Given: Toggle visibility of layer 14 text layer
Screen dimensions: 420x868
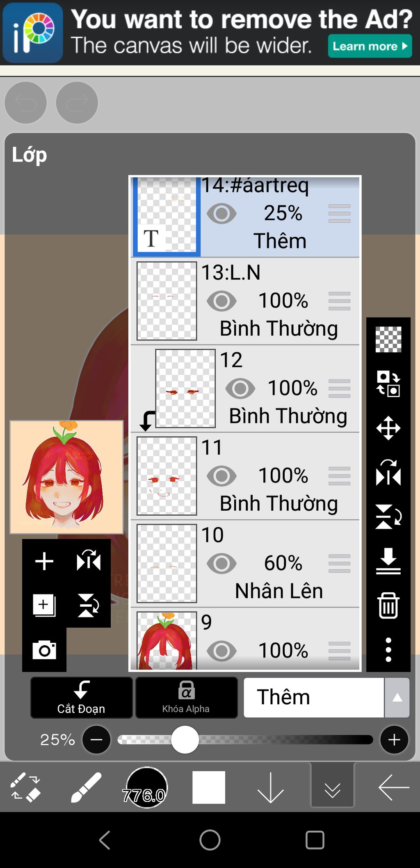Looking at the screenshot, I should (221, 213).
